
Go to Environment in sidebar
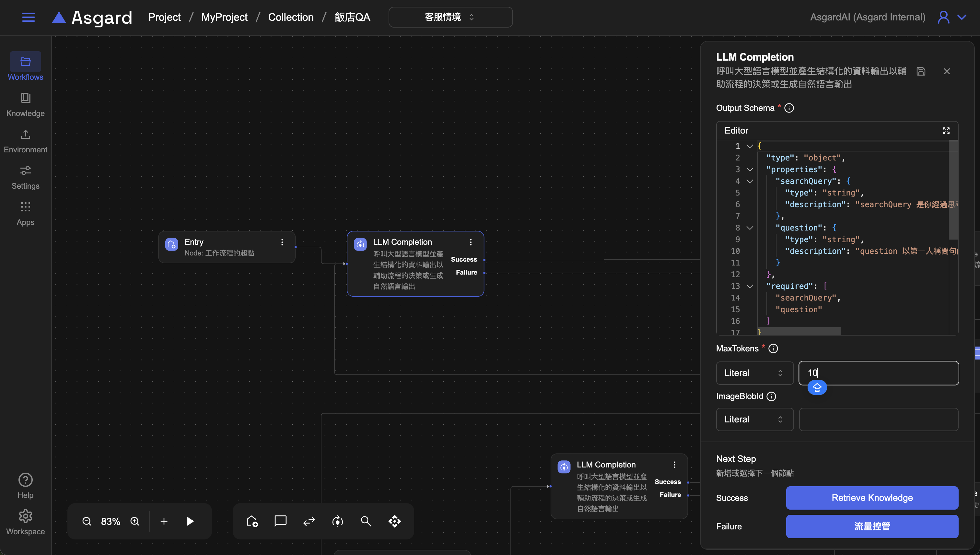tap(26, 141)
